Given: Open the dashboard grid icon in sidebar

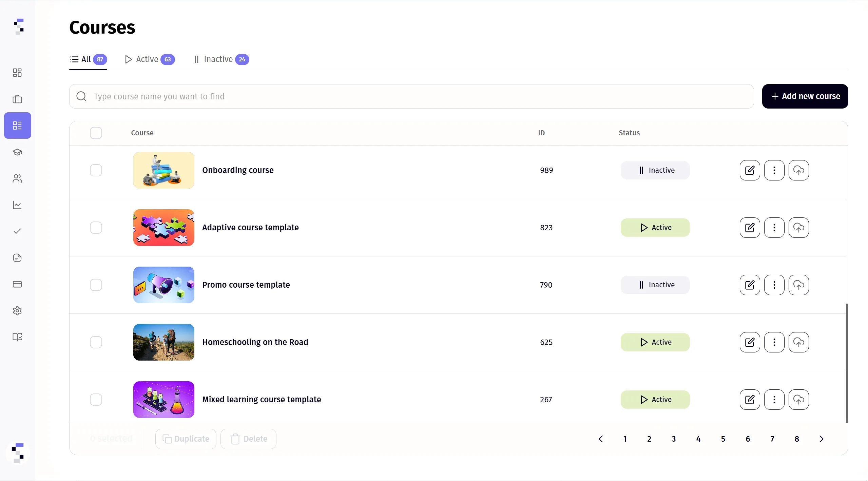Looking at the screenshot, I should click(17, 73).
